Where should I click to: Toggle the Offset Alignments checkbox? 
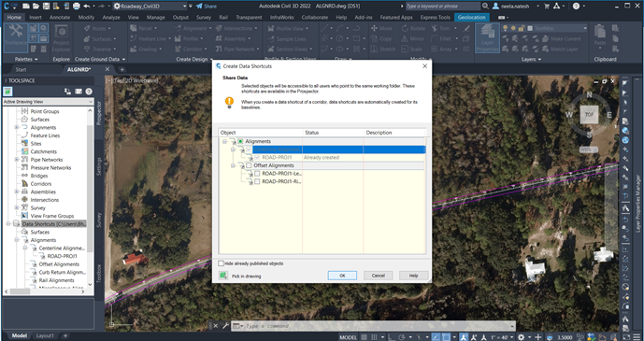coord(249,165)
